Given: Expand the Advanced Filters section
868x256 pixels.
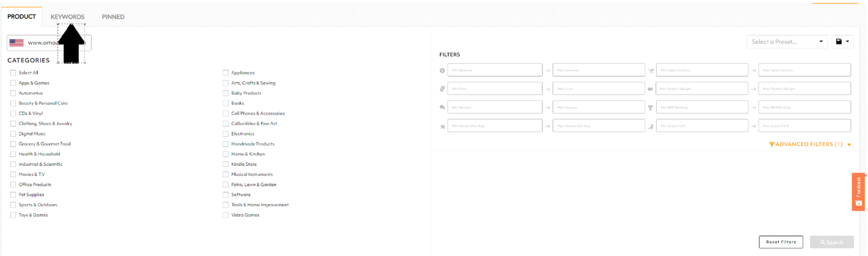Looking at the screenshot, I should 809,144.
